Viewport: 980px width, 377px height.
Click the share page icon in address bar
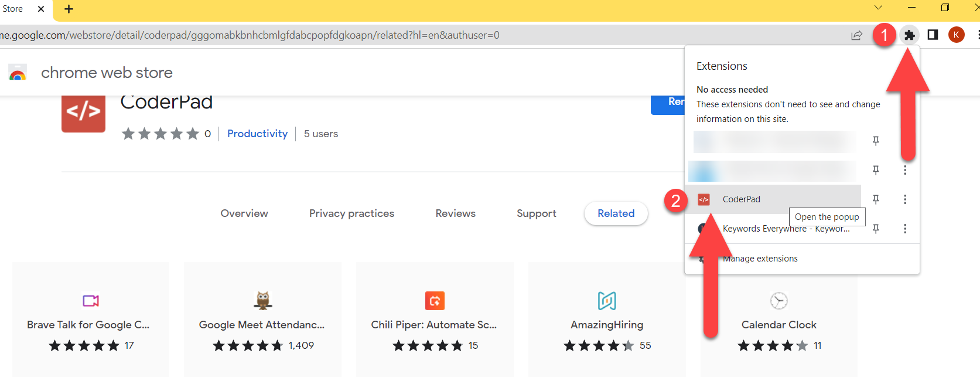856,35
